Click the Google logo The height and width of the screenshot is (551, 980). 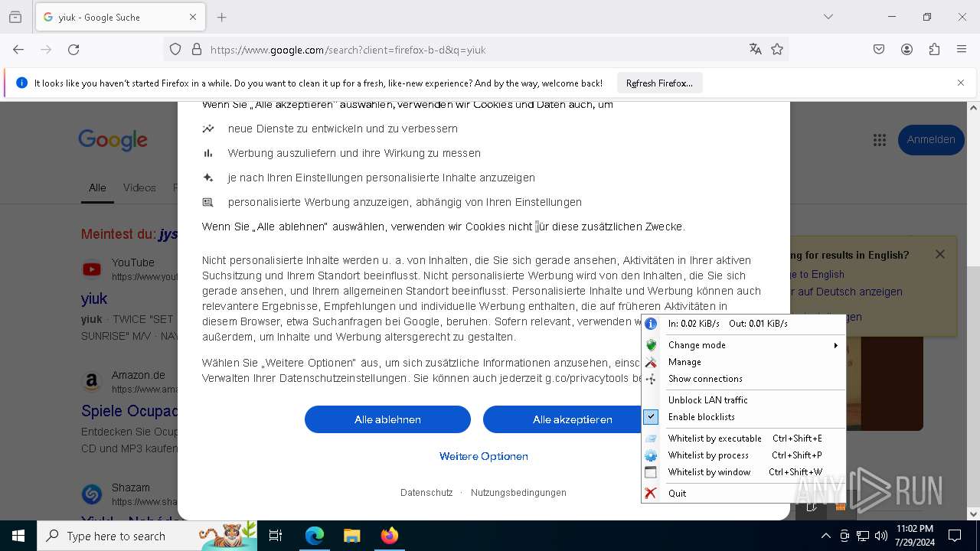click(113, 140)
